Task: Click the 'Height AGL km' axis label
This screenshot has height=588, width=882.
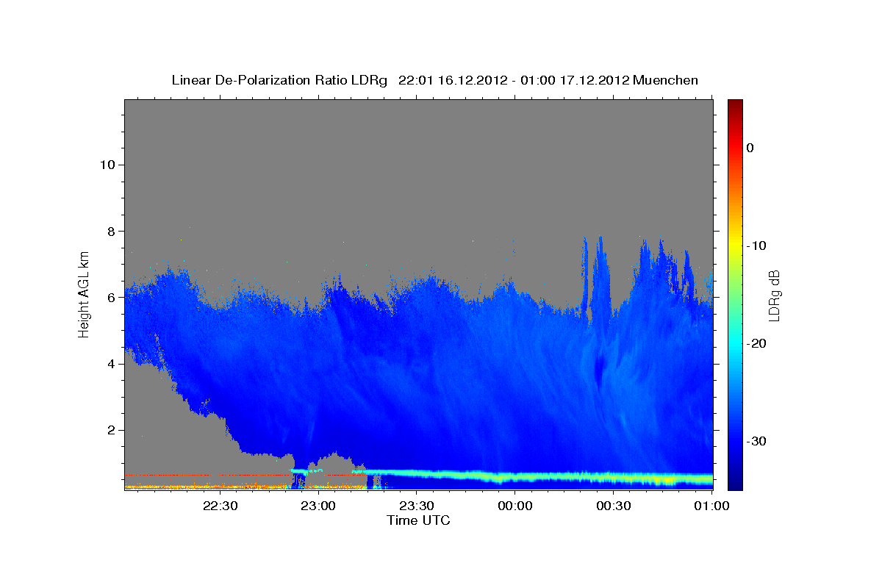Action: pyautogui.click(x=85, y=293)
